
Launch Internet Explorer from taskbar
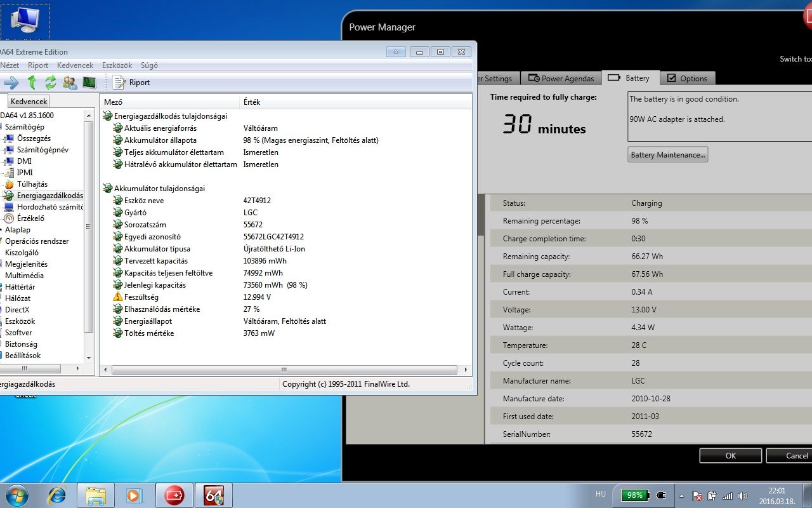tap(57, 495)
